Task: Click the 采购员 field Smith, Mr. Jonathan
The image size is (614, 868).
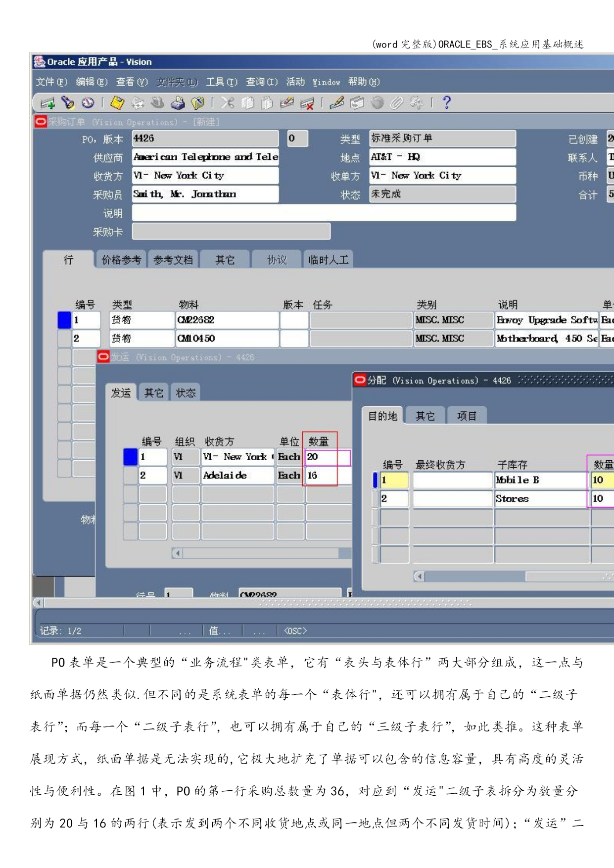Action: tap(205, 194)
